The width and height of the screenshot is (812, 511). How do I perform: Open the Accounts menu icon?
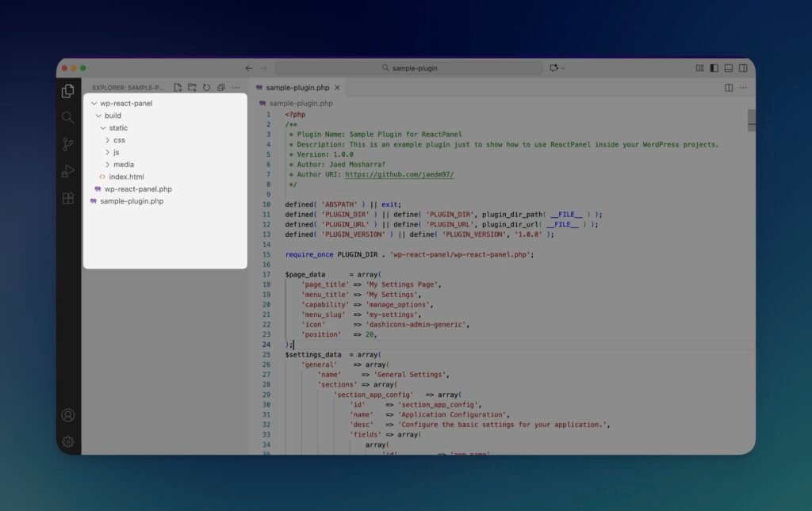pyautogui.click(x=68, y=415)
